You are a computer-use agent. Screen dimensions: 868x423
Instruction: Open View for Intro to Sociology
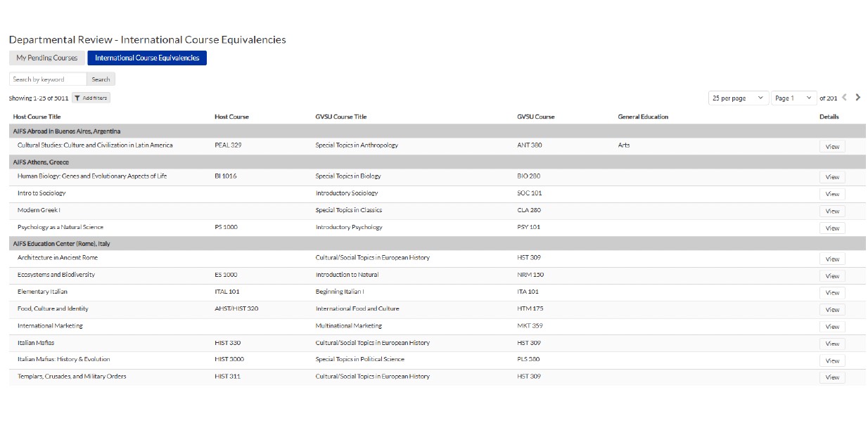point(832,194)
